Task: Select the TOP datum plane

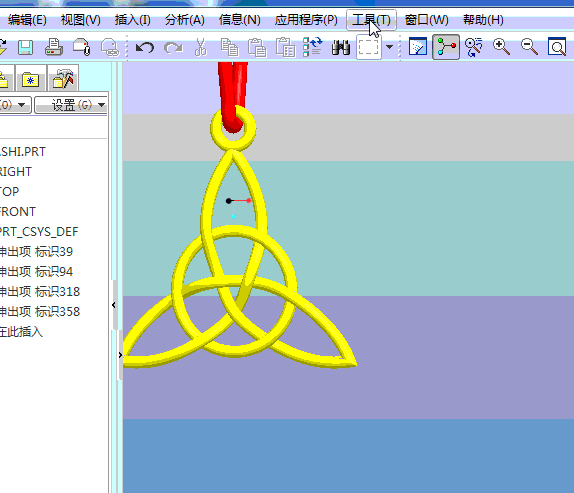Action: click(x=10, y=192)
